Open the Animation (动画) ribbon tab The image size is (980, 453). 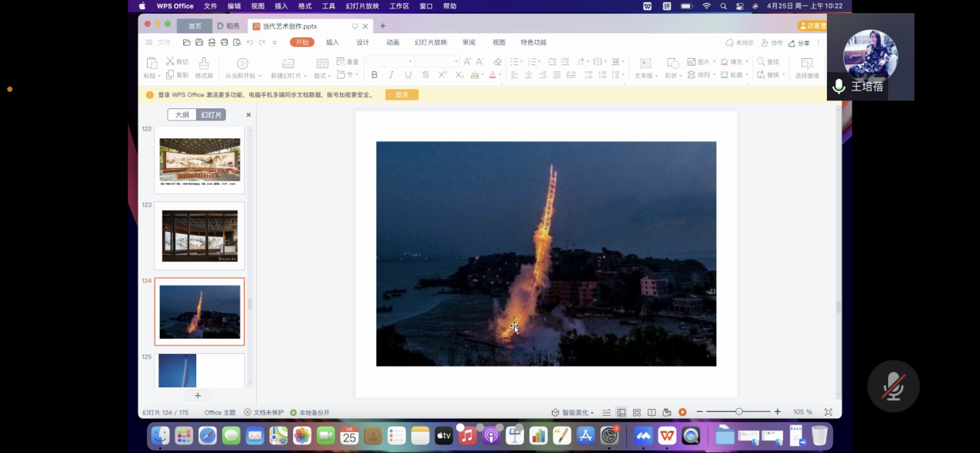(x=393, y=43)
